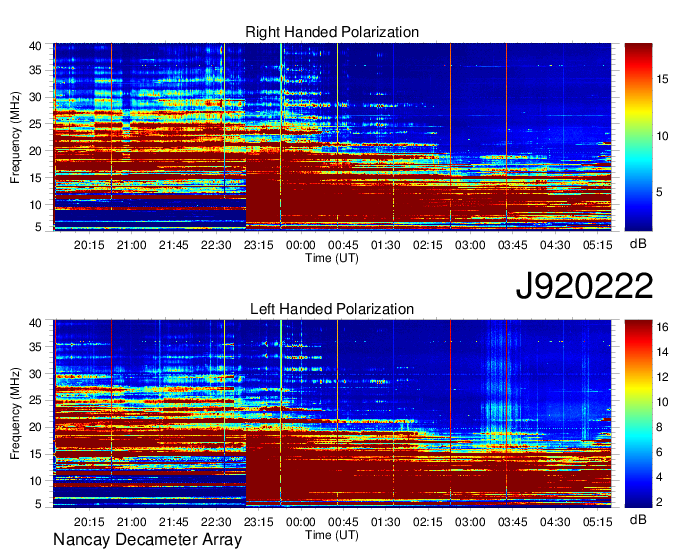Click the 2 value on bottom color scale
Viewport: 680px width, 552px height.
pyautogui.click(x=660, y=502)
